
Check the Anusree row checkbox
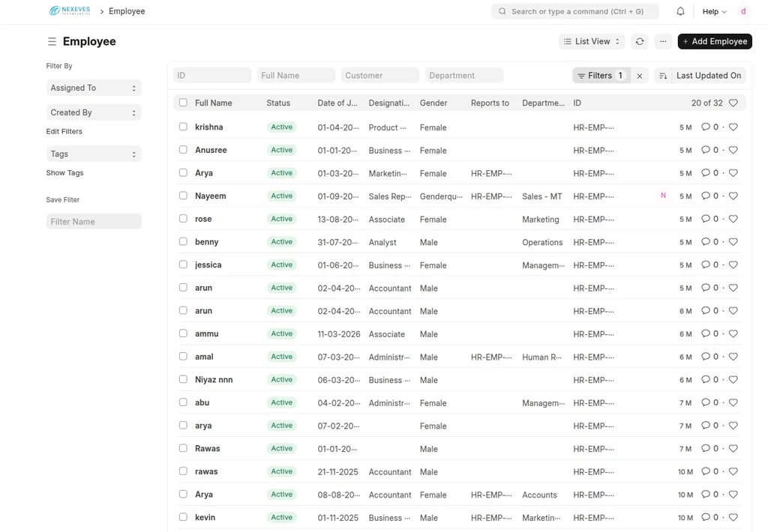(x=183, y=150)
